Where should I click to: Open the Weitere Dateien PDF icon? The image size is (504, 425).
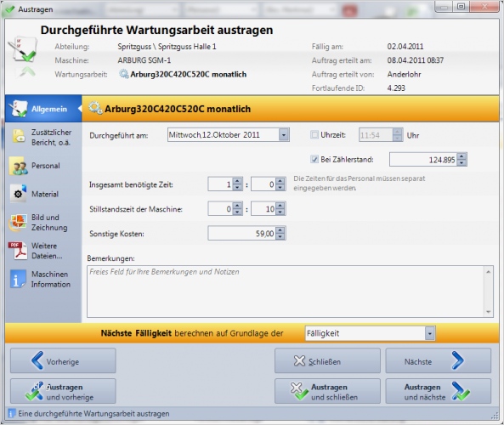(x=18, y=251)
